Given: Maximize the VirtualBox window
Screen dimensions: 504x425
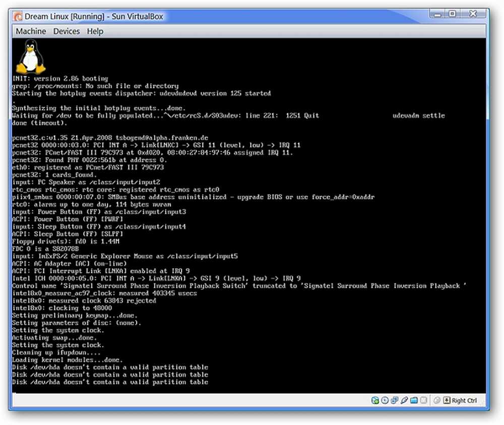Looking at the screenshot, I should pyautogui.click(x=453, y=14).
